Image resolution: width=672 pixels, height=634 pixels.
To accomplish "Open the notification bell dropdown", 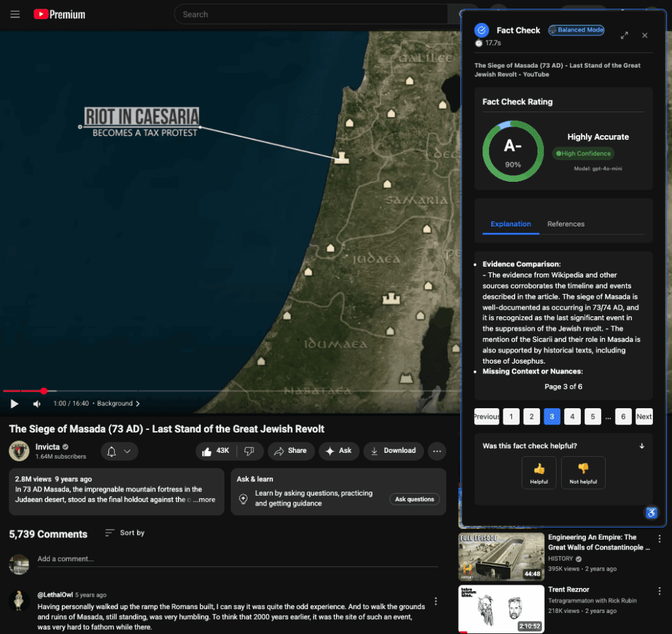I will pos(119,451).
